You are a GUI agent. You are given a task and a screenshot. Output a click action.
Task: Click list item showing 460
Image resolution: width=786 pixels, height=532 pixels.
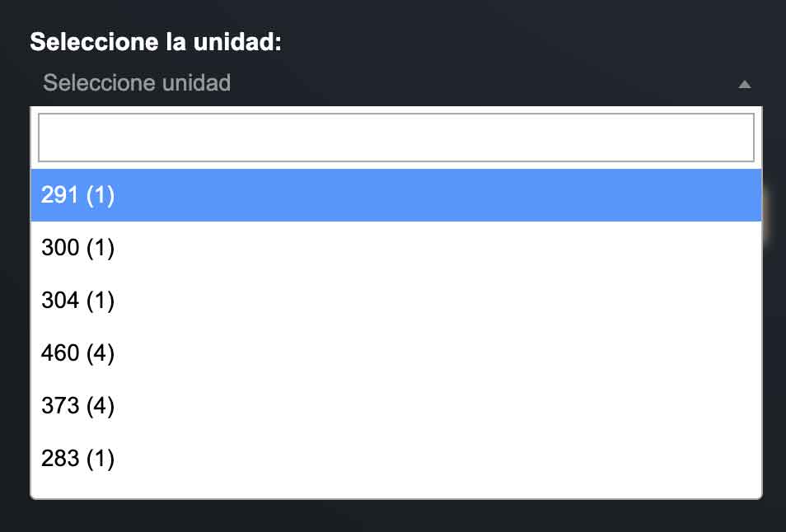click(396, 352)
